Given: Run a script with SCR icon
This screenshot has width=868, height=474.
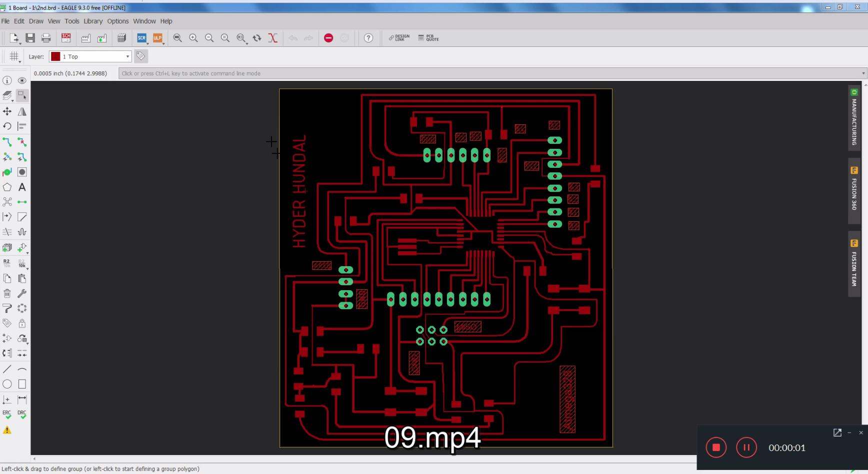Looking at the screenshot, I should point(142,38).
